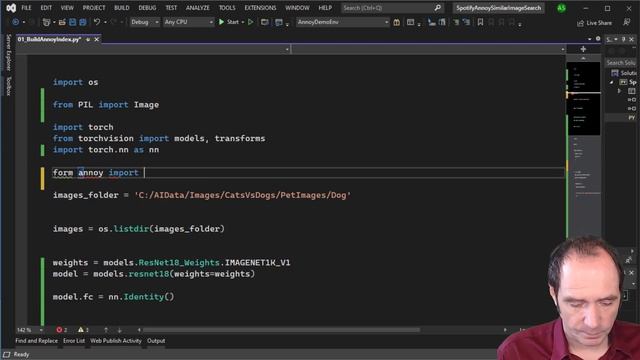
Task: Open the TOOLS menu
Action: (x=227, y=8)
